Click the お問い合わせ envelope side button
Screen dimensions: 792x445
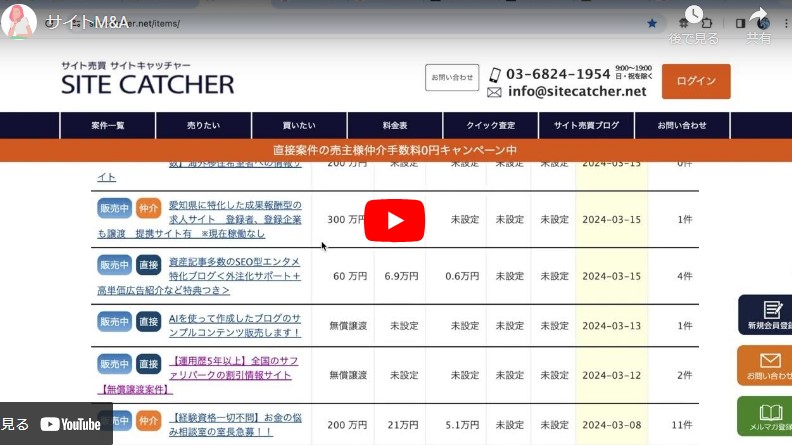765,365
